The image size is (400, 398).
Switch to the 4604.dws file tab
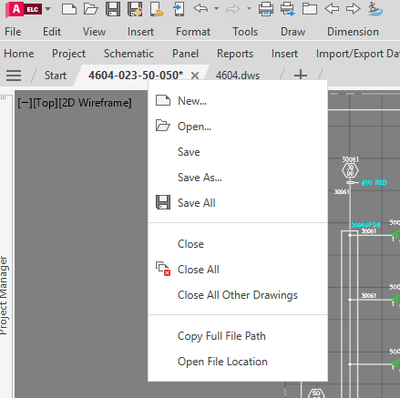(237, 75)
